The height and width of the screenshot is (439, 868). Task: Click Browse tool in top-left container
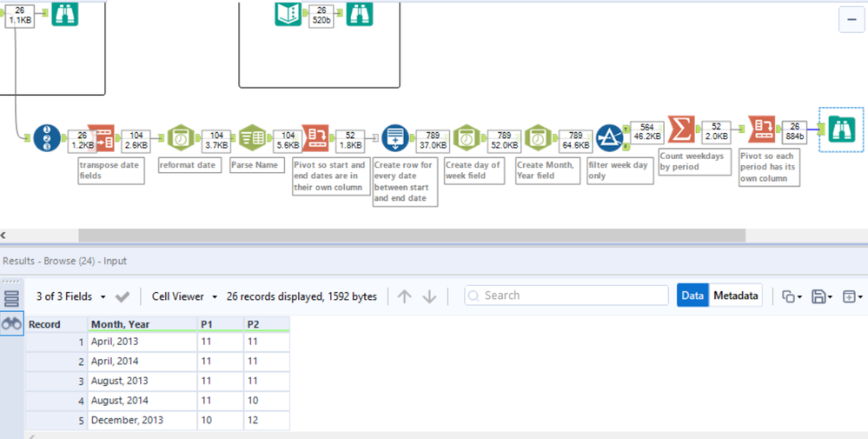click(65, 13)
